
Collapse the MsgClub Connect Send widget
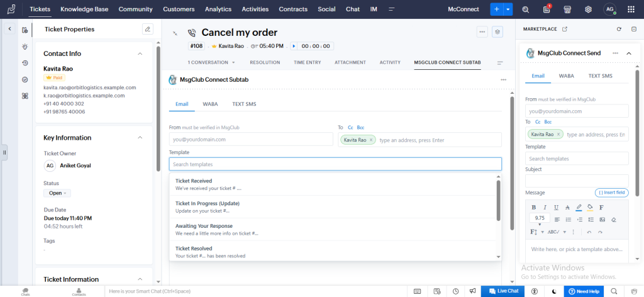point(628,53)
